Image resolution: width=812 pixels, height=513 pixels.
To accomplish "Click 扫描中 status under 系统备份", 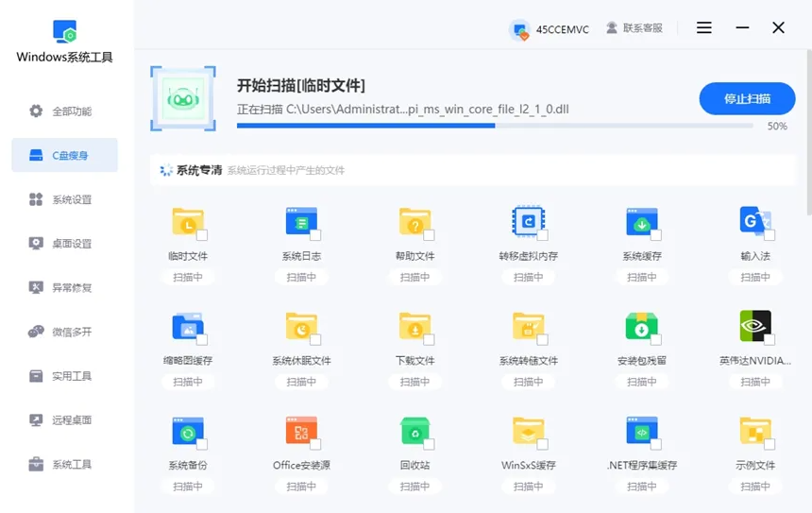I will pos(188,487).
